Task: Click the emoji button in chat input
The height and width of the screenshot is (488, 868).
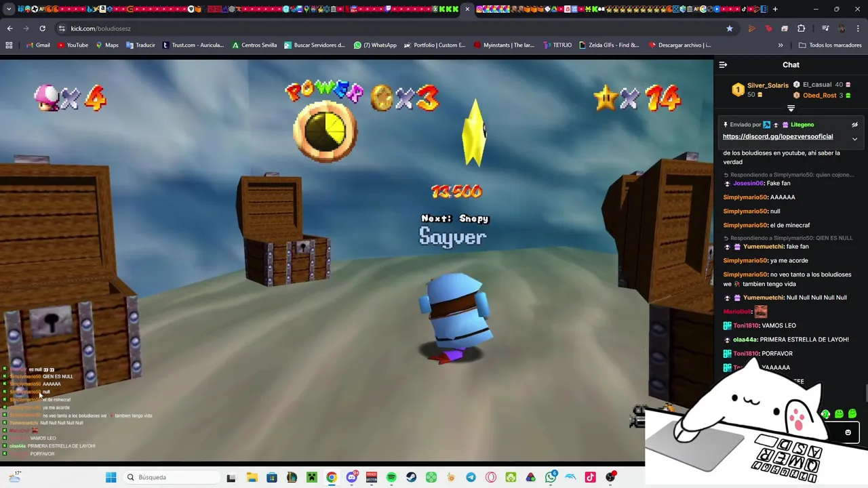Action: coord(848,432)
